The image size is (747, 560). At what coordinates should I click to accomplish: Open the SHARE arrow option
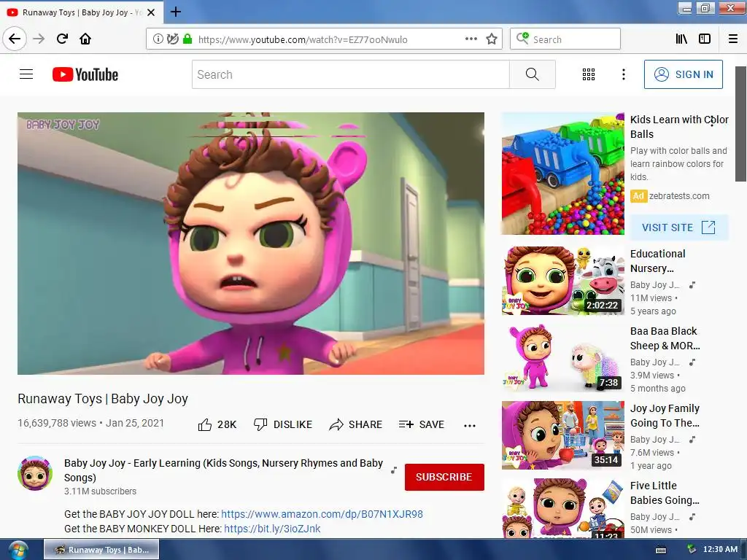pos(356,424)
